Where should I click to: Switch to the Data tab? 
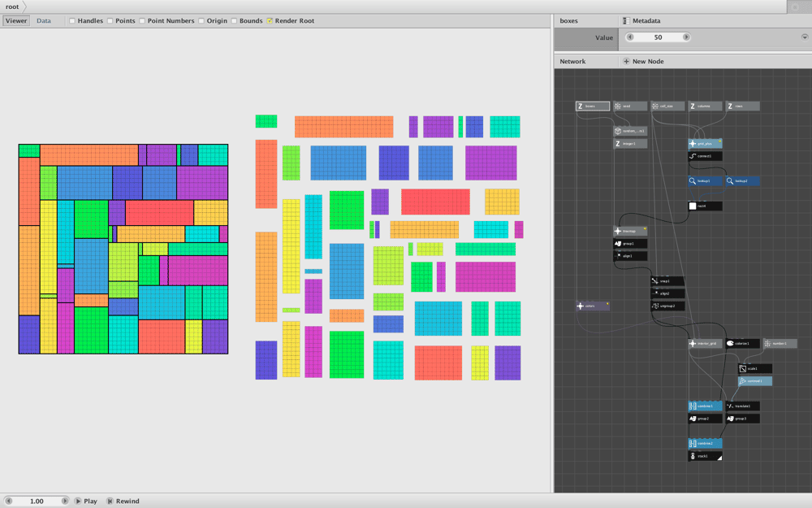(44, 21)
